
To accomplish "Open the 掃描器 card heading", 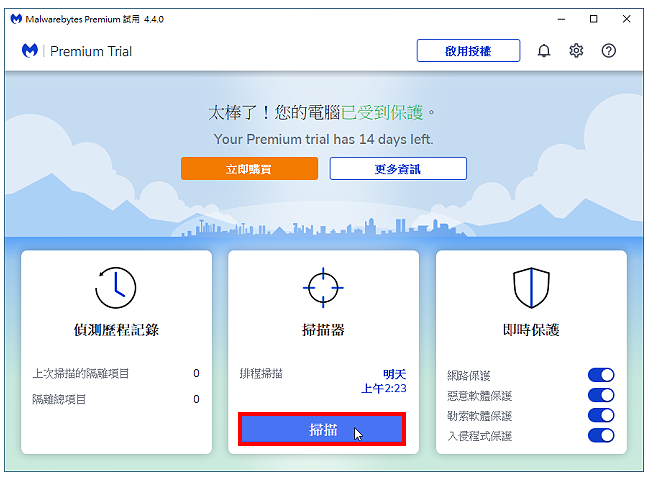I will [323, 330].
